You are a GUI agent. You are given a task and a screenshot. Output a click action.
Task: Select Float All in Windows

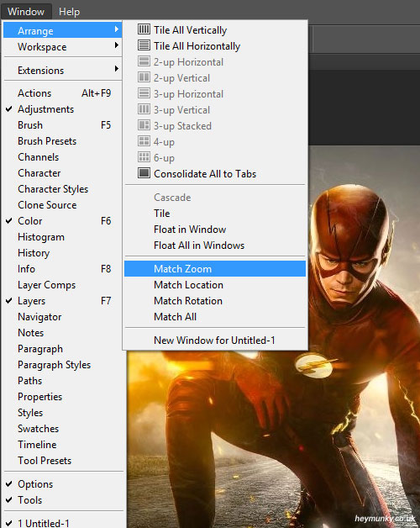click(215, 246)
